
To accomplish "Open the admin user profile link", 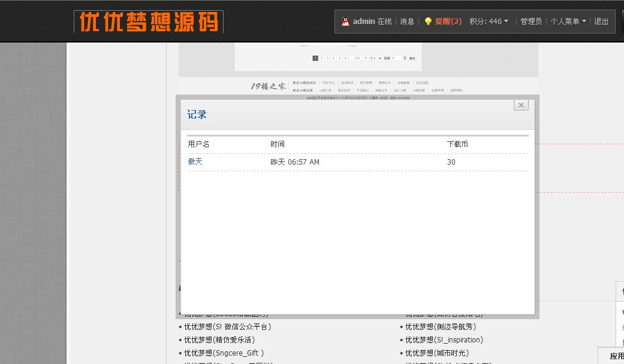I will pos(364,22).
